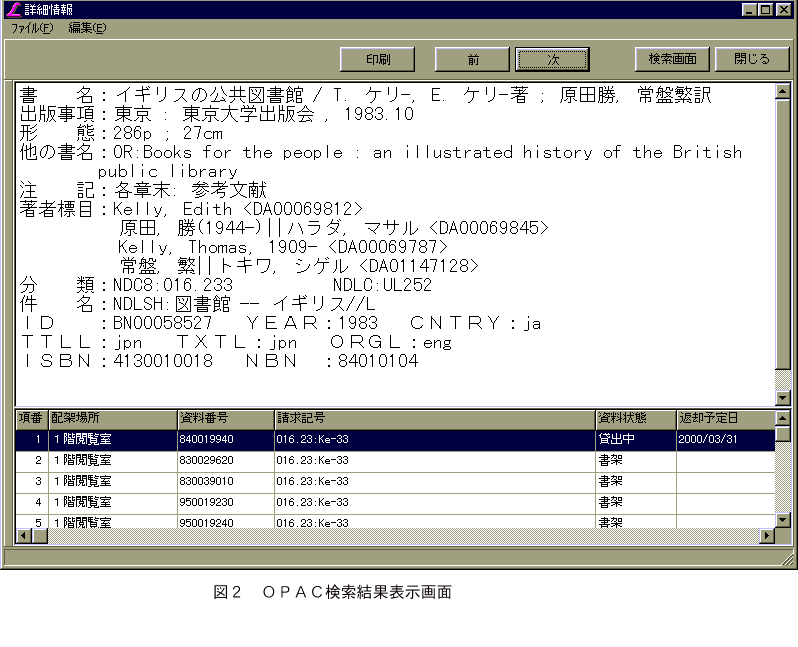Click NBN value 84010104

[x=378, y=361]
